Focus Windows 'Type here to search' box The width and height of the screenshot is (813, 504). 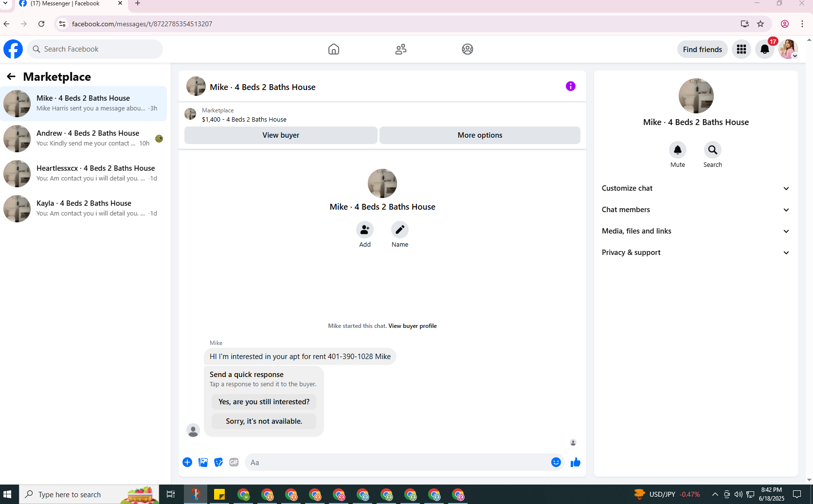pos(89,494)
